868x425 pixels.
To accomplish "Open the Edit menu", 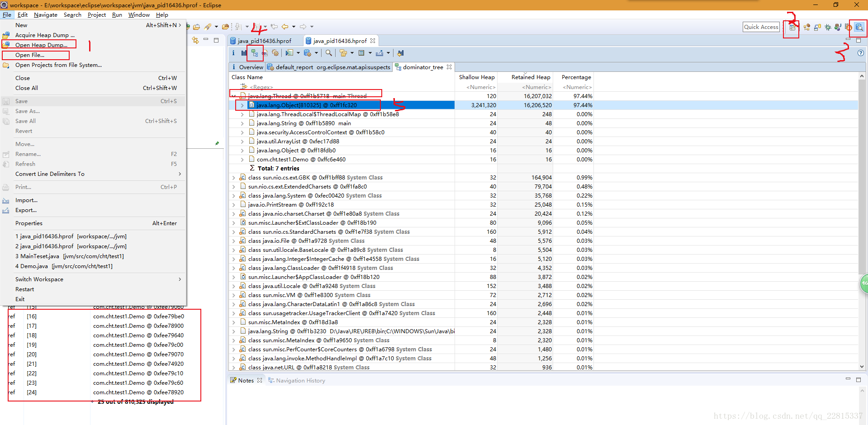I will [23, 15].
